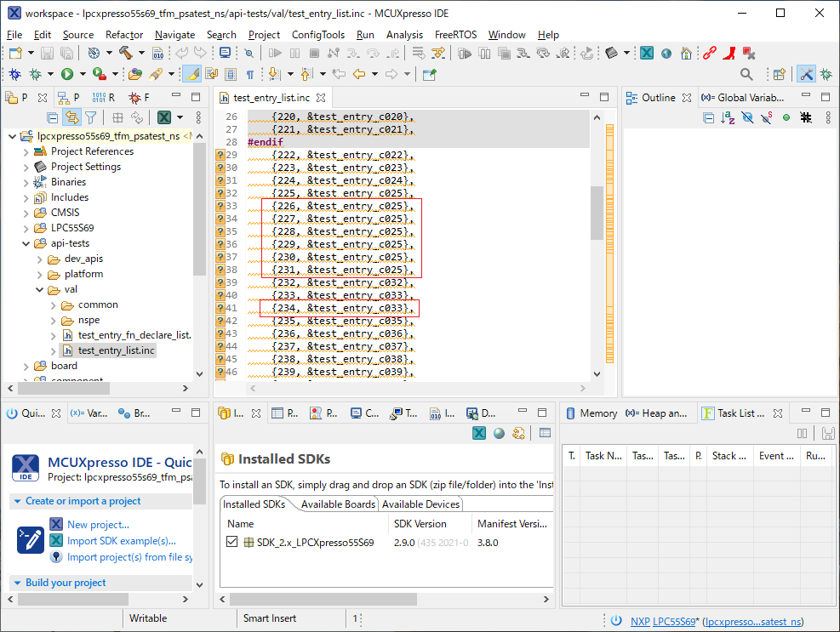
Task: Open the Build hammer dropdown arrow
Action: pyautogui.click(x=141, y=53)
